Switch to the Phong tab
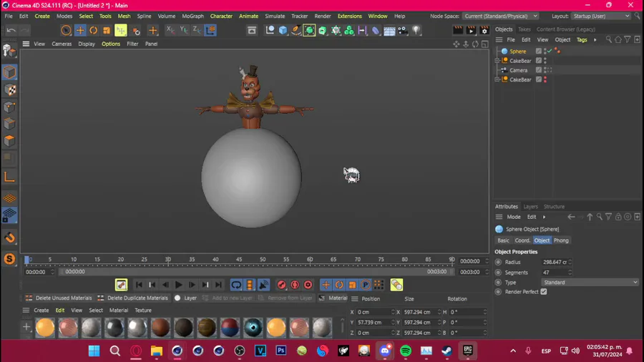Viewport: 644px width, 362px height. click(561, 240)
